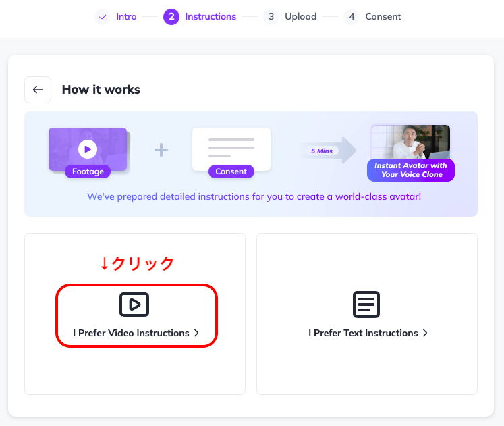
Task: Click the video play icon above Video Instructions
Action: [x=134, y=304]
